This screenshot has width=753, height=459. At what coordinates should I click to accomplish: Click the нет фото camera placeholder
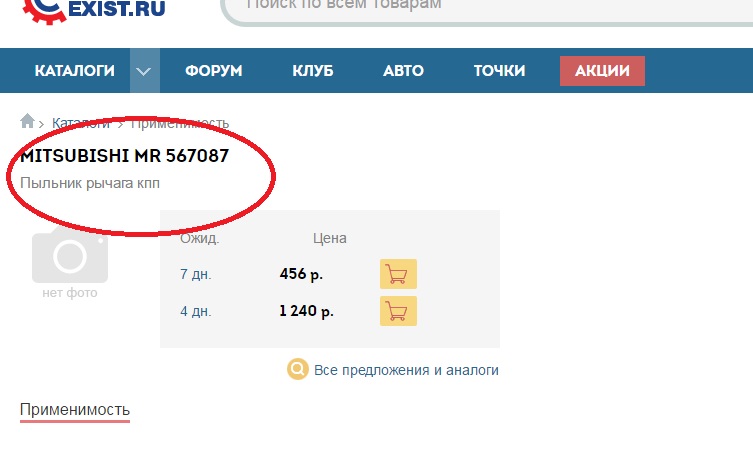click(70, 262)
